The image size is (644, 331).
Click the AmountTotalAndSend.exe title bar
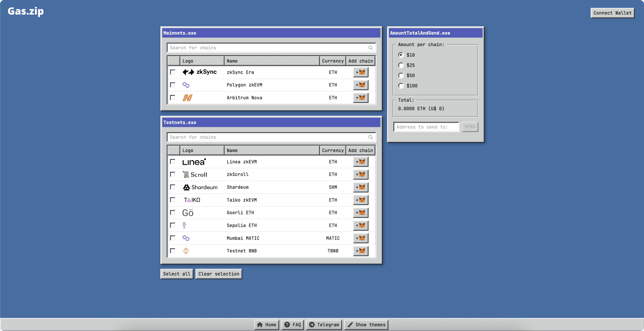pyautogui.click(x=435, y=33)
